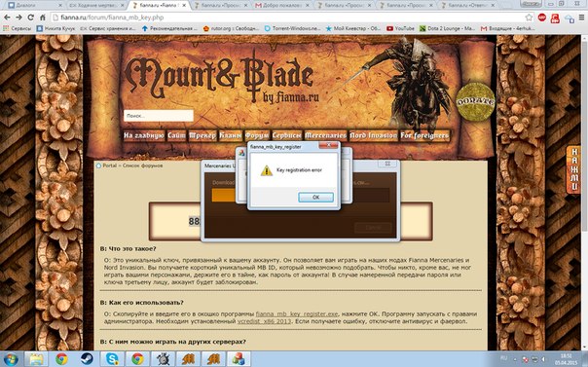Open the Форум menu item
Screen dimensions: 588x367
tap(257, 135)
